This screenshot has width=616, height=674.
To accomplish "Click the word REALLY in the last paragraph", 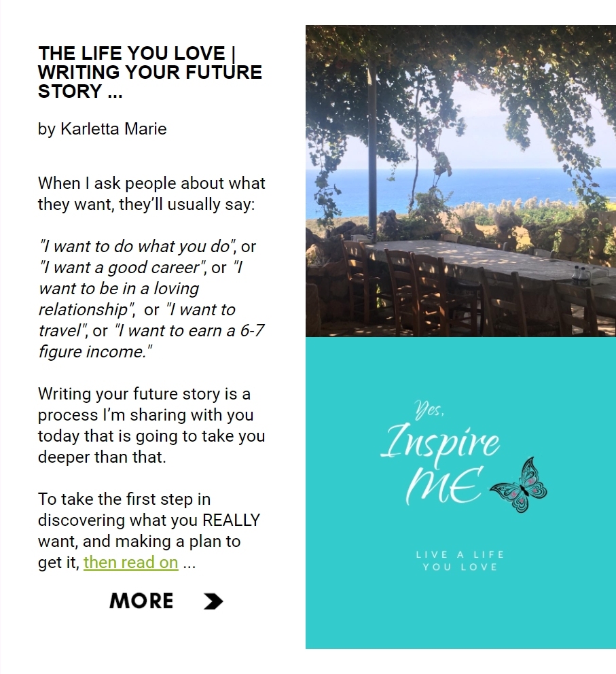I will coord(231,520).
